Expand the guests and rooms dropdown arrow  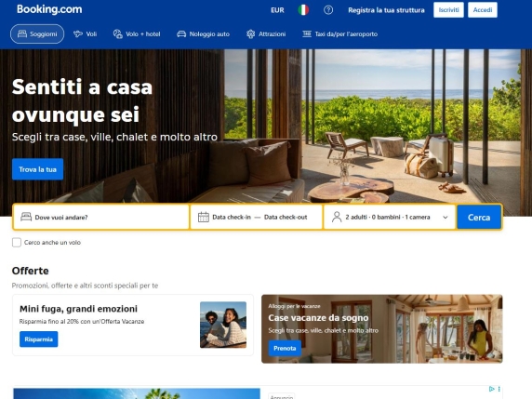tap(446, 217)
